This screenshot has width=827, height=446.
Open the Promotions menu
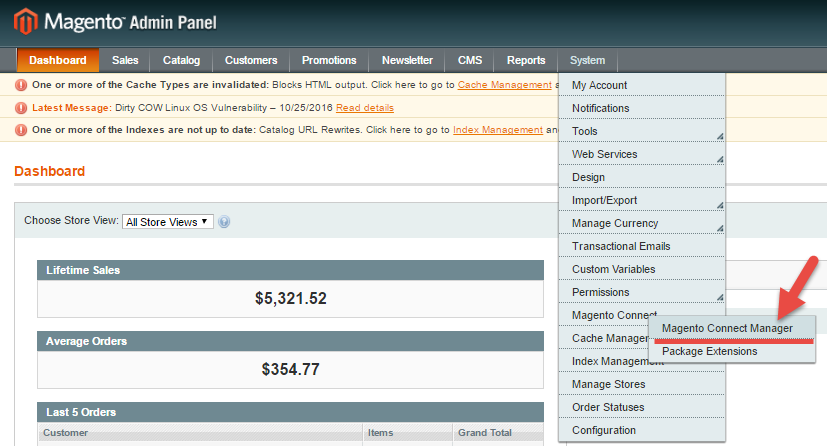(x=329, y=60)
